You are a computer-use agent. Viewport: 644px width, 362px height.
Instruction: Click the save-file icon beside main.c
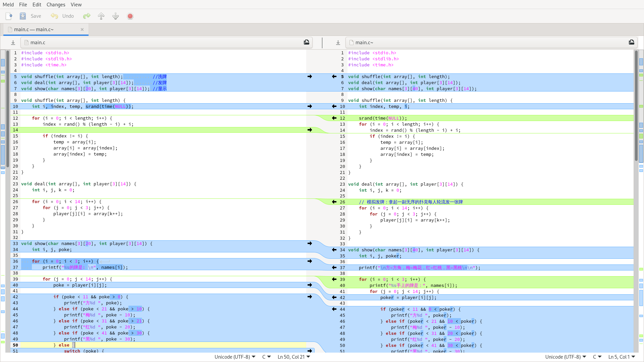pos(13,43)
